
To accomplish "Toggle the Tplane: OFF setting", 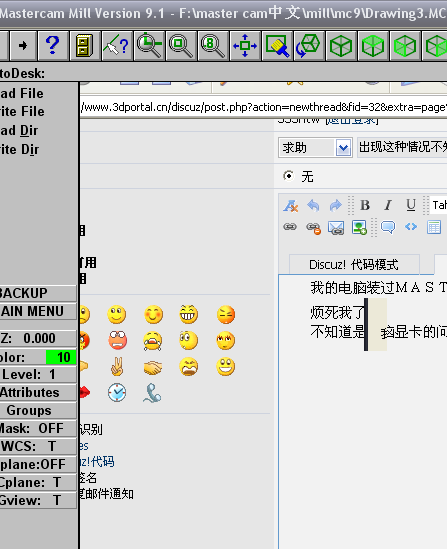I will pyautogui.click(x=37, y=464).
